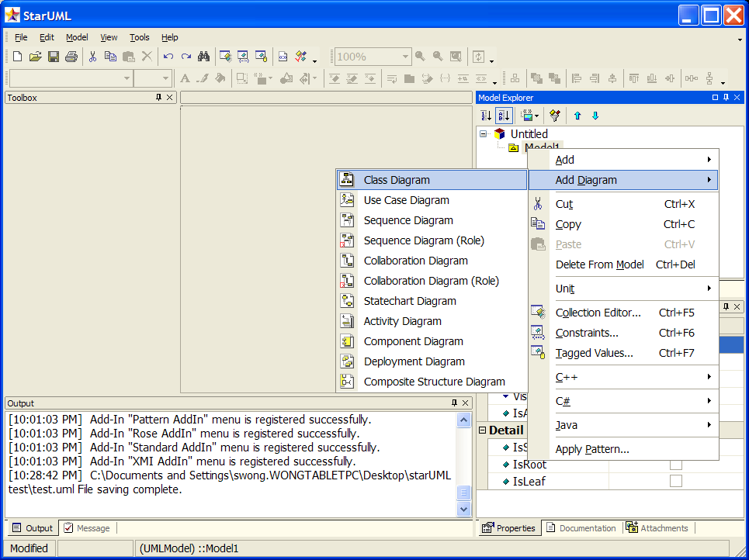Screen dimensions: 749x560
Task: Select Statechart Diagram in the submenu
Action: pyautogui.click(x=432, y=301)
